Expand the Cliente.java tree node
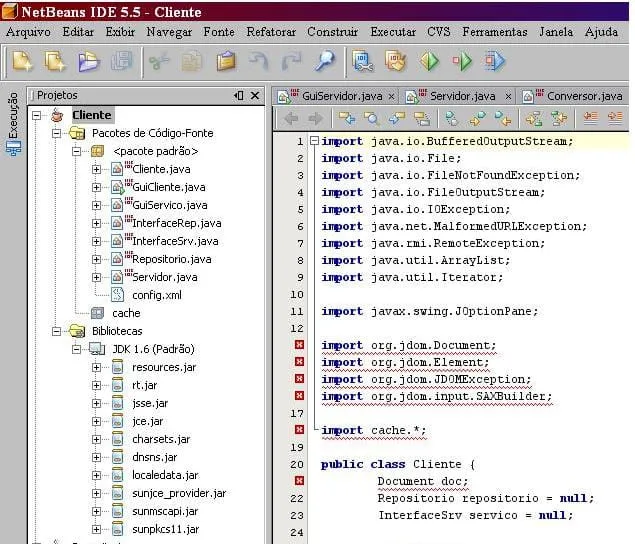Image resolution: width=635 pixels, height=544 pixels. 97,169
